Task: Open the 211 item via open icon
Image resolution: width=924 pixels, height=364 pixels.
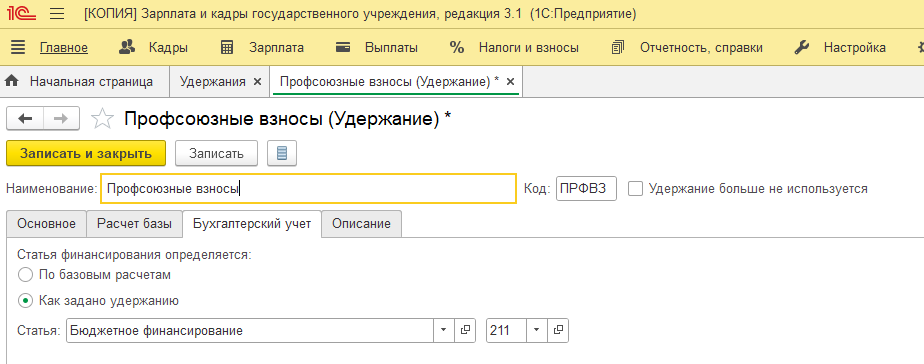Action: [557, 330]
